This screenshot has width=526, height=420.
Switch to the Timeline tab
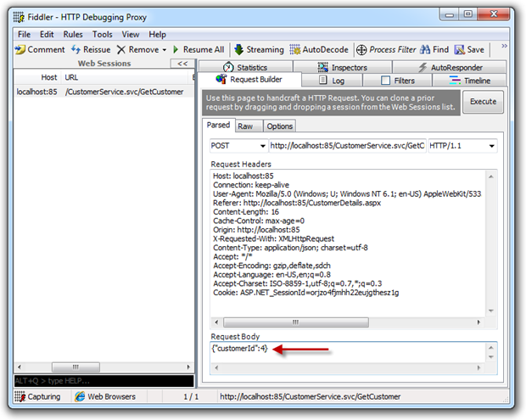click(x=469, y=81)
